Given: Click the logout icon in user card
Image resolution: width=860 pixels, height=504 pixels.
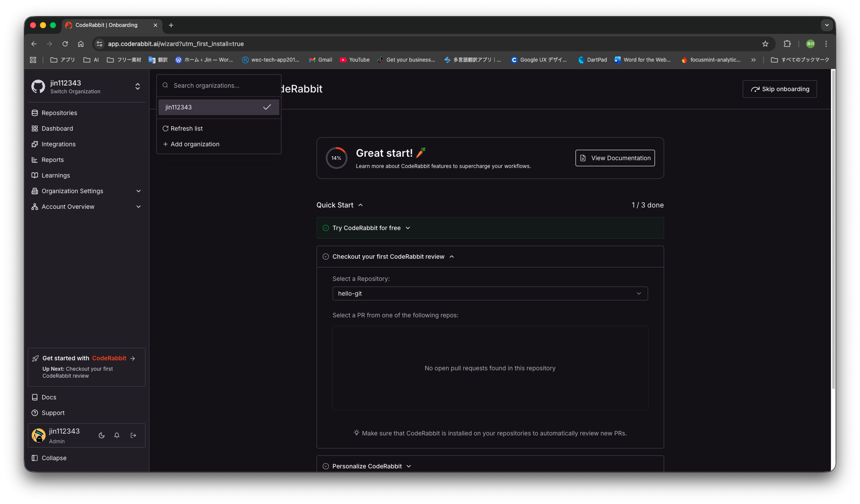Looking at the screenshot, I should [133, 435].
